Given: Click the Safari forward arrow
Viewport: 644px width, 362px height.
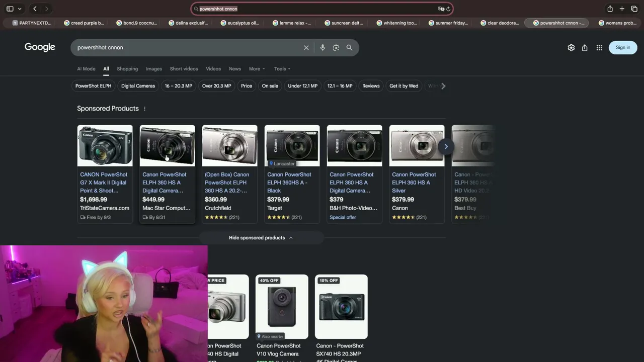Looking at the screenshot, I should coord(46,9).
